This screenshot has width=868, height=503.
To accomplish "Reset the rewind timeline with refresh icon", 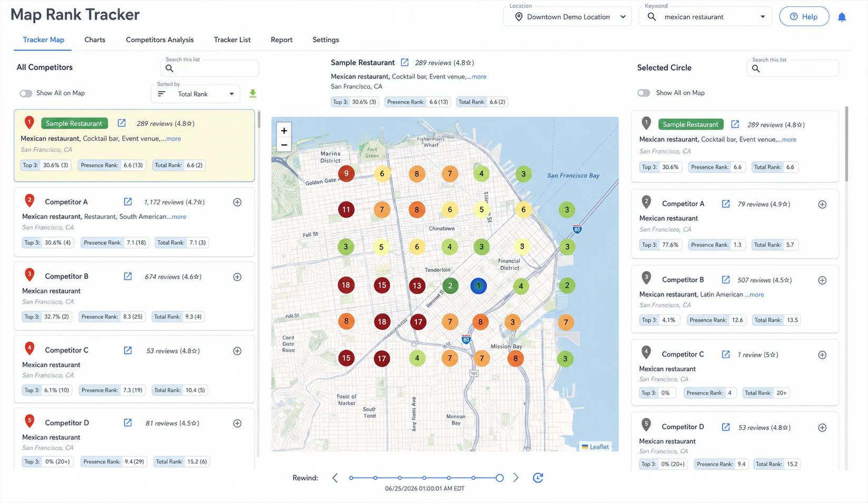I will pos(538,478).
